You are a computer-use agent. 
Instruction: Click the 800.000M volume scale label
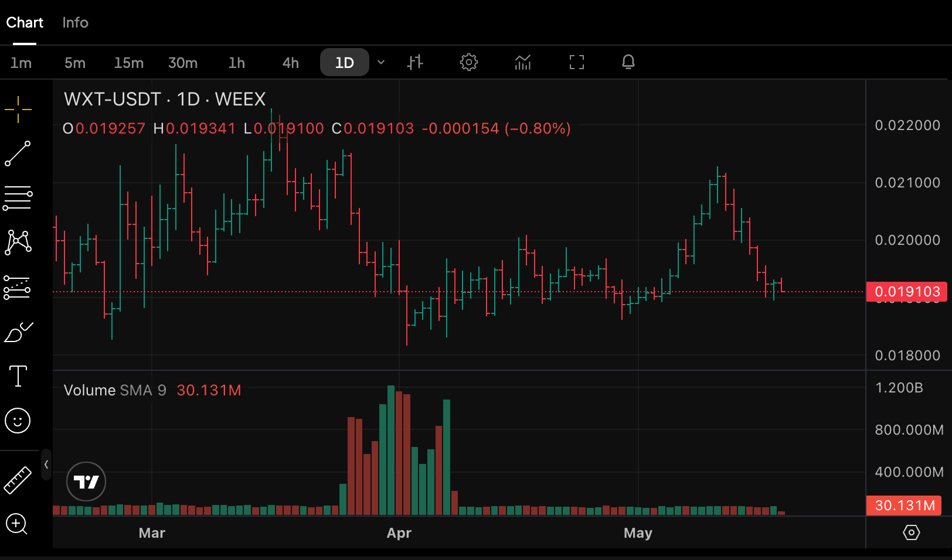click(909, 430)
